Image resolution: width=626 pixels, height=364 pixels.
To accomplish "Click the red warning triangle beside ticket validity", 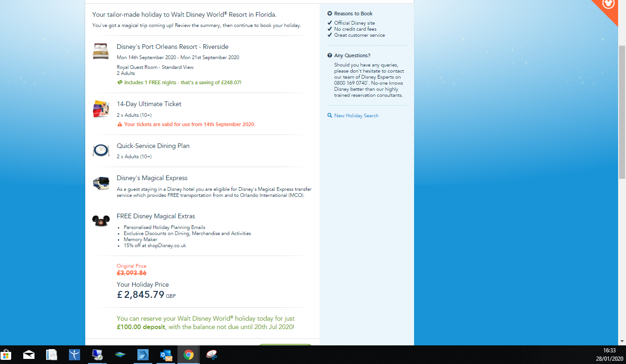I will (x=120, y=124).
